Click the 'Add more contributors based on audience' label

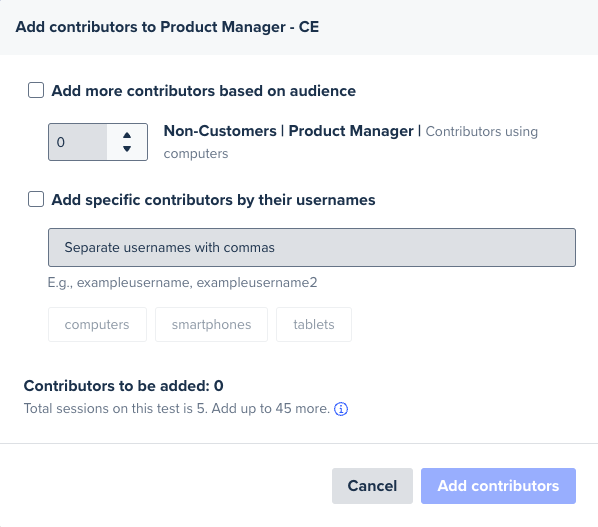204,91
